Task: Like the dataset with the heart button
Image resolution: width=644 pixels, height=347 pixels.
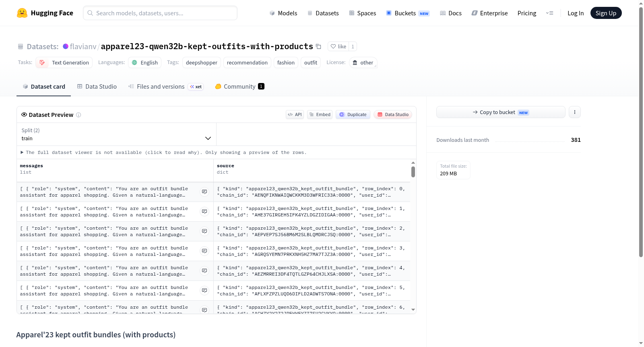Action: pyautogui.click(x=338, y=46)
